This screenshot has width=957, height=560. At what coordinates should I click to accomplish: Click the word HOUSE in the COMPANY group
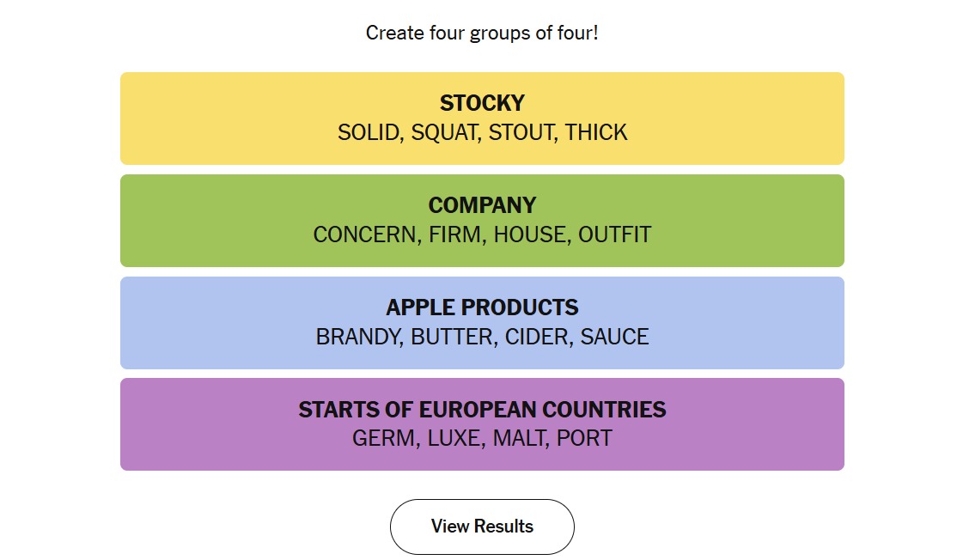tap(530, 234)
